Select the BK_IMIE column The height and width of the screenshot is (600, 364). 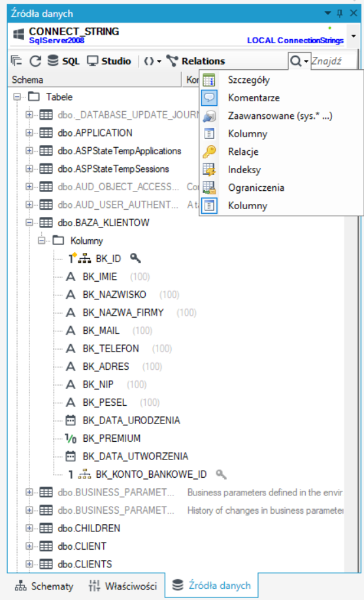pos(100,276)
